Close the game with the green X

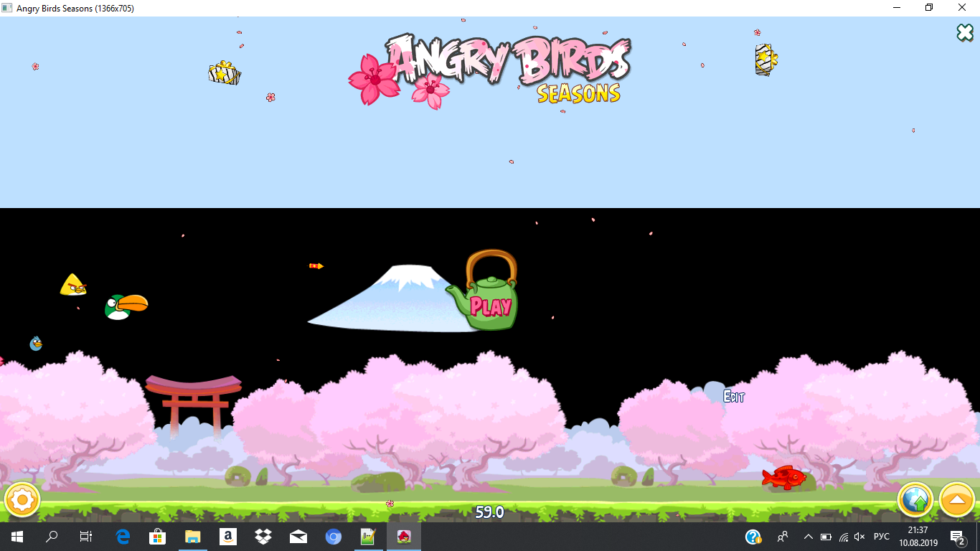(965, 32)
